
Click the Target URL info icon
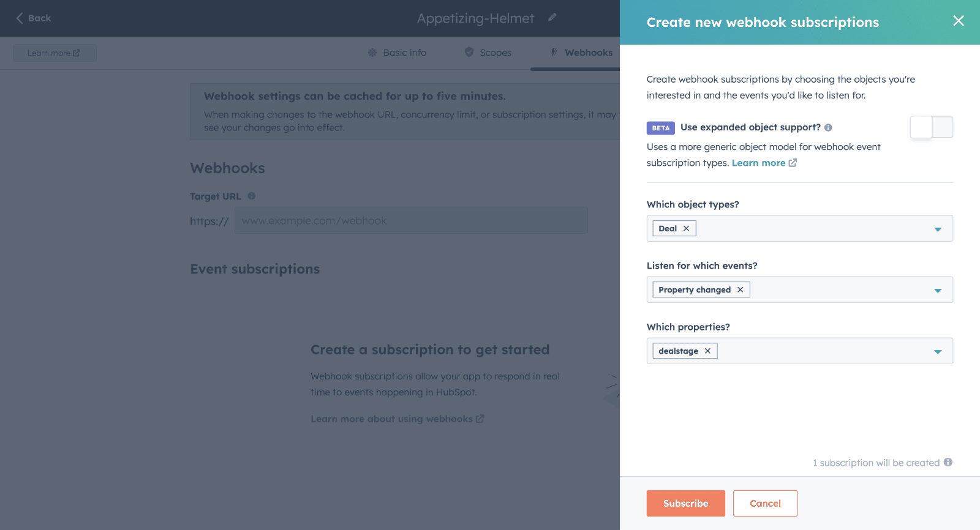[252, 196]
